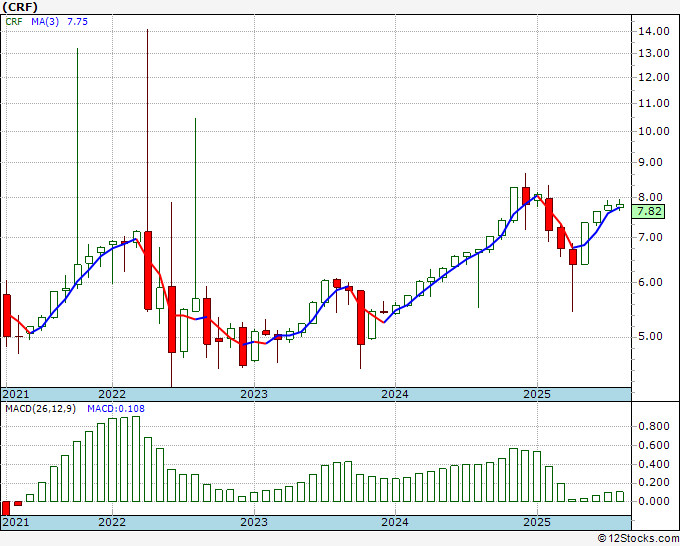This screenshot has height=546, width=680.
Task: Click the (CRF) chart title
Action: (x=20, y=7)
